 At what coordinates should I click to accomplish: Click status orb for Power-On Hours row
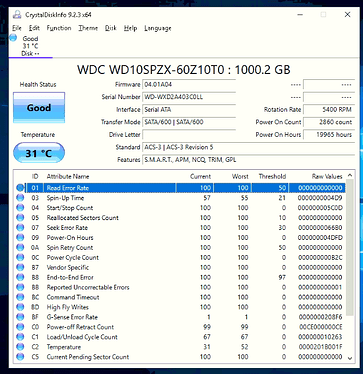coord(20,237)
